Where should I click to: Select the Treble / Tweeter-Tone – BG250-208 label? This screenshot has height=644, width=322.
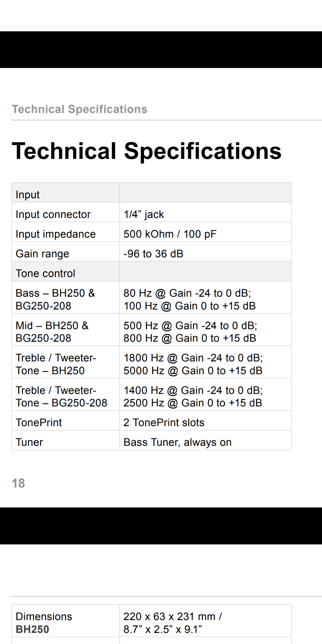[61, 397]
